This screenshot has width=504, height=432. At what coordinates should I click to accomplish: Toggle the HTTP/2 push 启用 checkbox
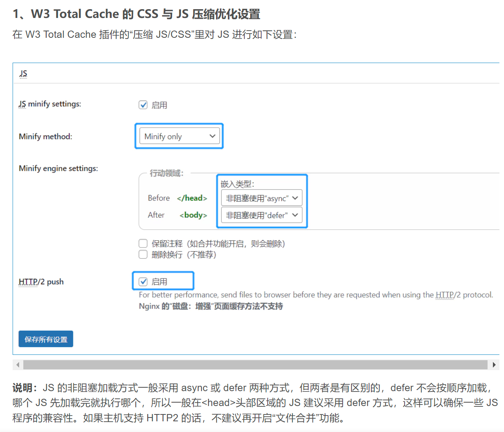pyautogui.click(x=143, y=282)
